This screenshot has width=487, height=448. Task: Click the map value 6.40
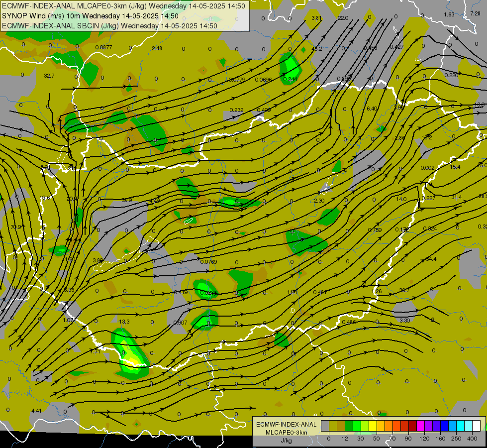click(x=372, y=109)
